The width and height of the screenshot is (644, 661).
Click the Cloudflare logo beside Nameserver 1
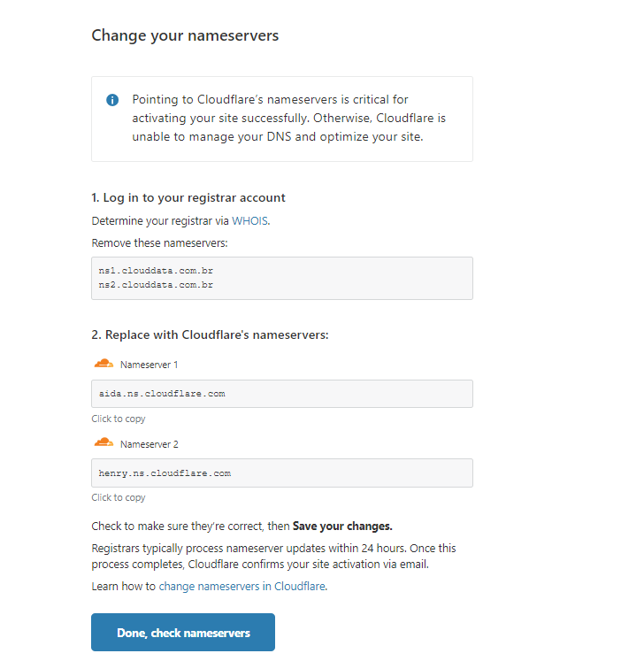point(103,364)
